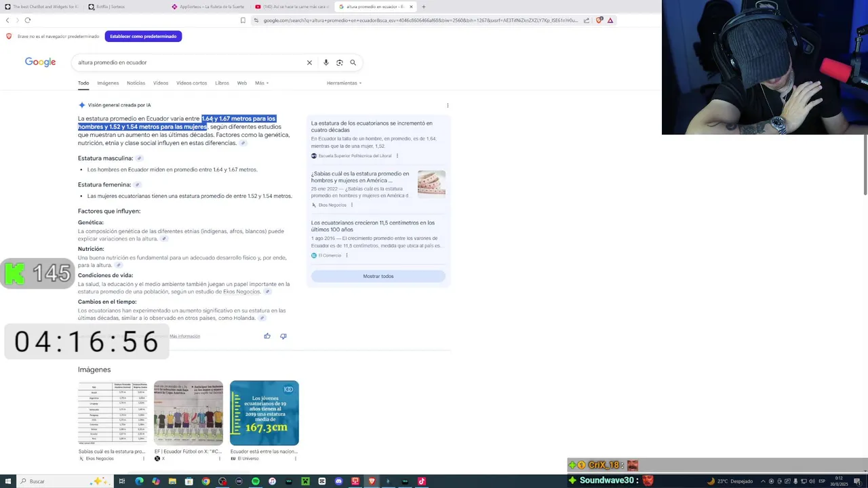Open the Brave Rewards triangle icon

pos(610,20)
